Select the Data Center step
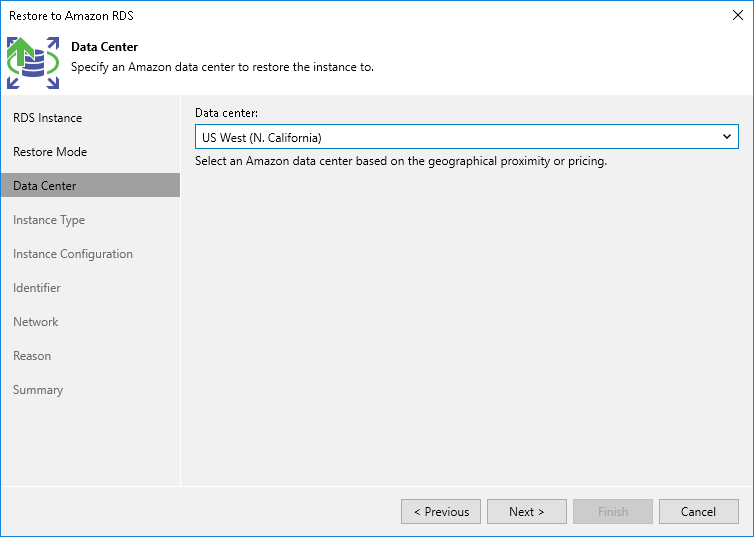 pyautogui.click(x=45, y=186)
